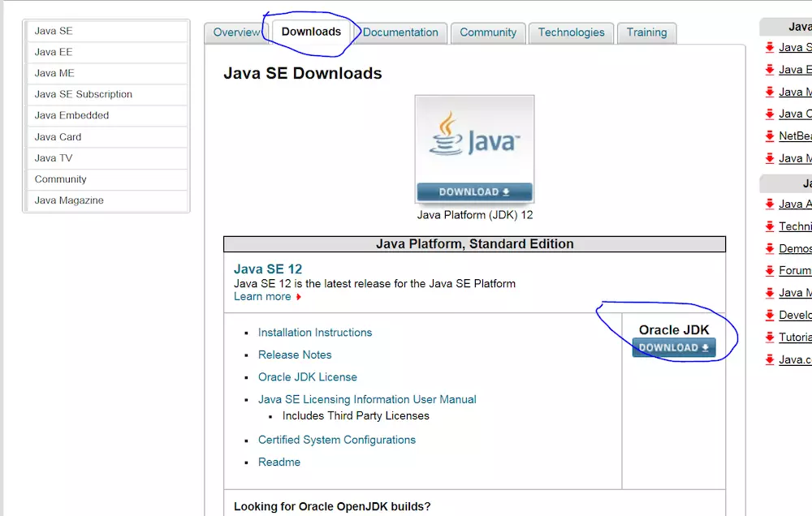Open the Community tab in the top tab bar
Viewport: 812px width, 516px height.
tap(488, 32)
